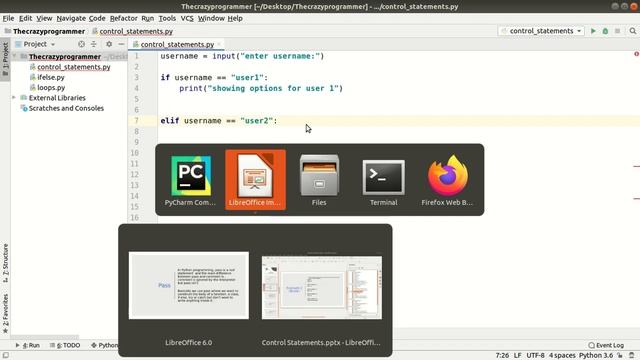Click control_statements.py breadcrumb in navigation bar
Screen dimensions: 640x360
pyautogui.click(x=136, y=31)
